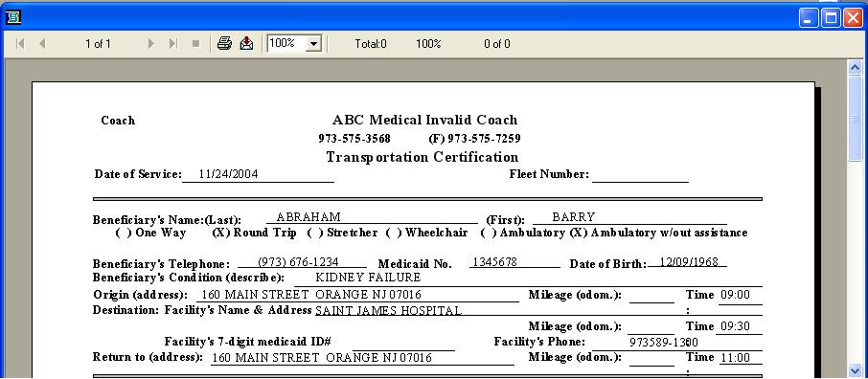Open the zoom 100% dropdown arrow
The image size is (868, 379).
click(314, 44)
